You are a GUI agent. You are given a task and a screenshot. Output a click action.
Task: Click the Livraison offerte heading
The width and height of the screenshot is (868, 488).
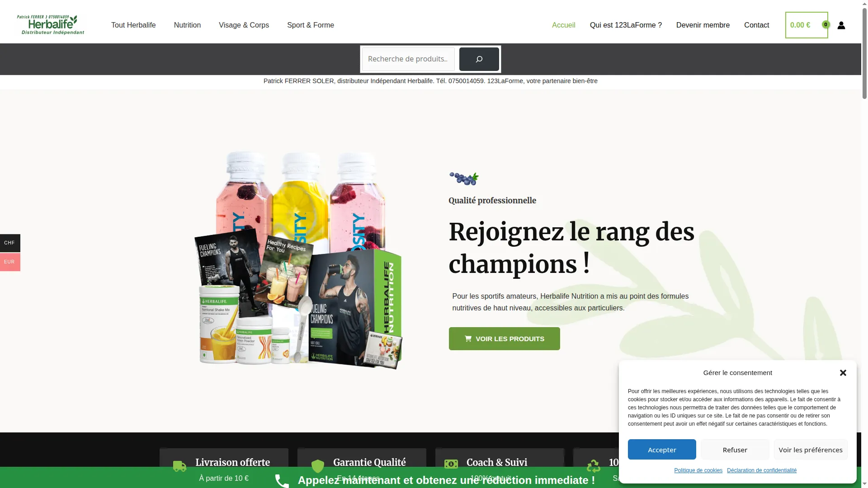(232, 463)
